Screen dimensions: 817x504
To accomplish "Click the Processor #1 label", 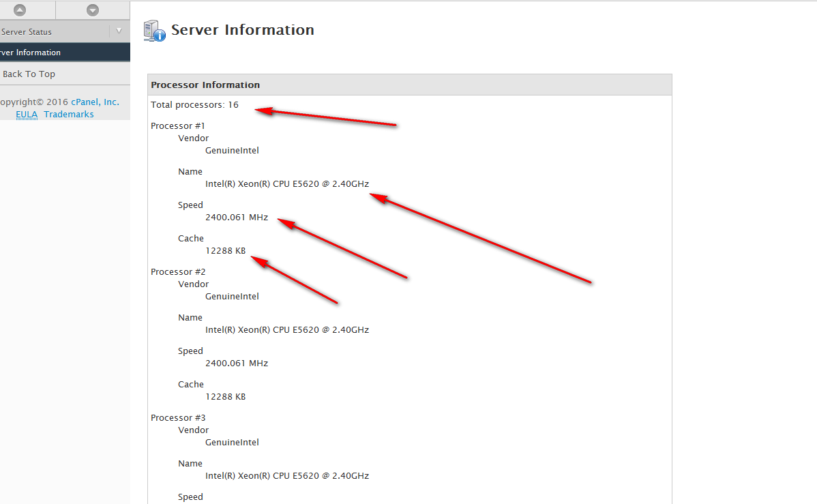I will 178,125.
